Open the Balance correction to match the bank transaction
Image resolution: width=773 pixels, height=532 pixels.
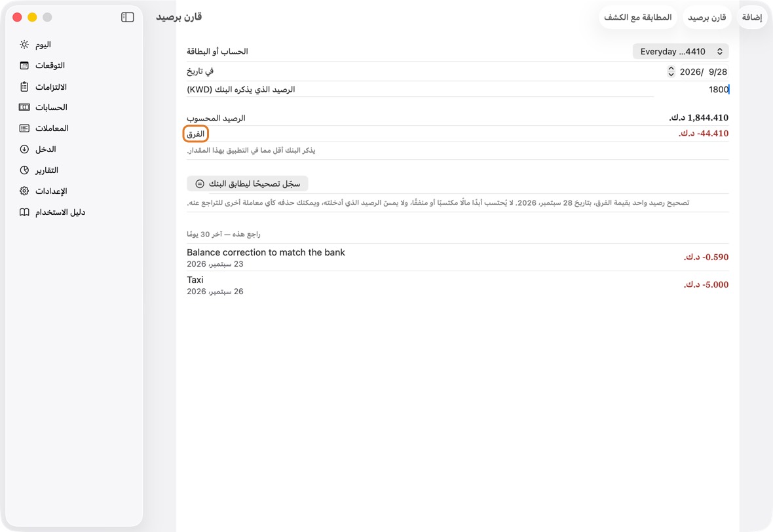pyautogui.click(x=457, y=257)
